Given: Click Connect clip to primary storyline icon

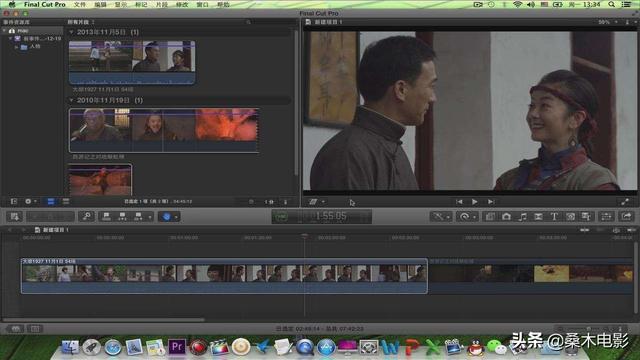Looking at the screenshot, I should click(x=106, y=216).
